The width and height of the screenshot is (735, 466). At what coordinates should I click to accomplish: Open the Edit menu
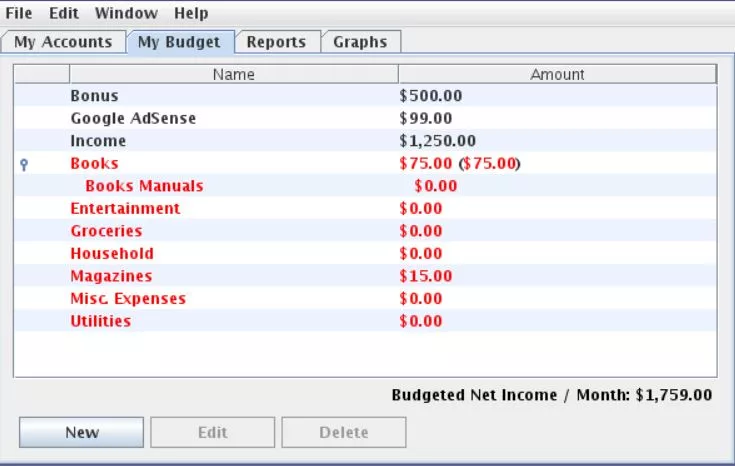(x=64, y=13)
